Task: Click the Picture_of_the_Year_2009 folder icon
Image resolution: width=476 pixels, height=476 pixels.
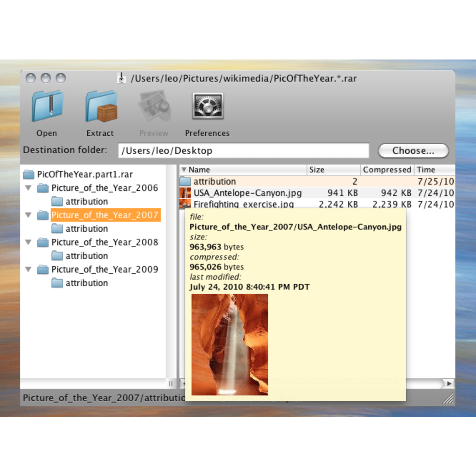Action: pos(43,270)
